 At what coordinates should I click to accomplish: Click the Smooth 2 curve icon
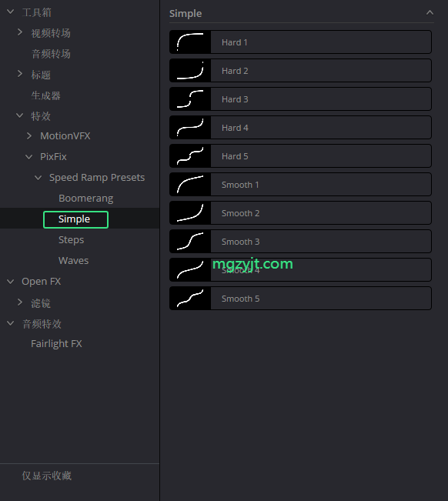click(190, 213)
